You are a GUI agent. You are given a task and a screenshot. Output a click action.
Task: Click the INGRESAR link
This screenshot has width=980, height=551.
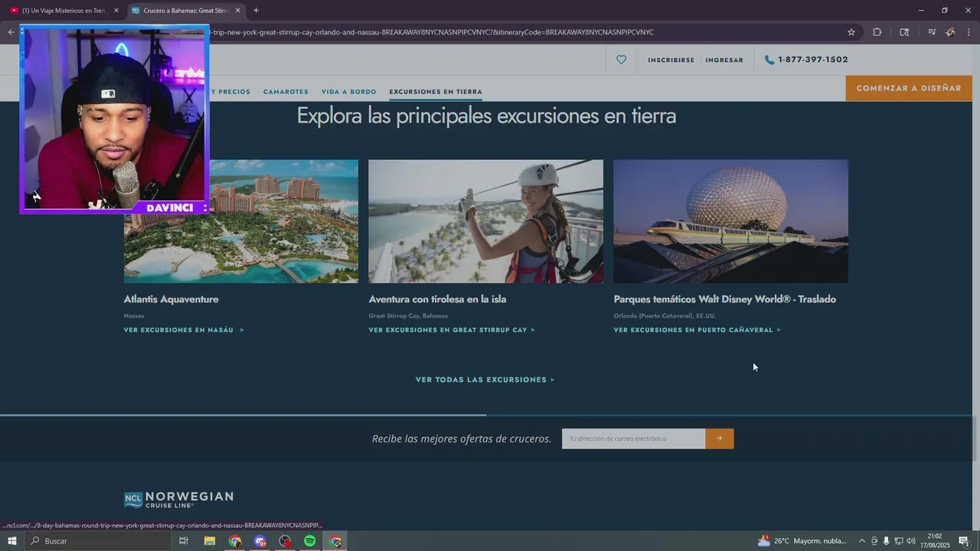point(724,60)
